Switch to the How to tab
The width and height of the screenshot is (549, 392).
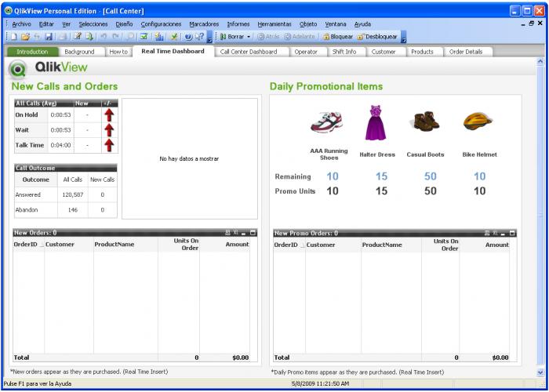(118, 52)
